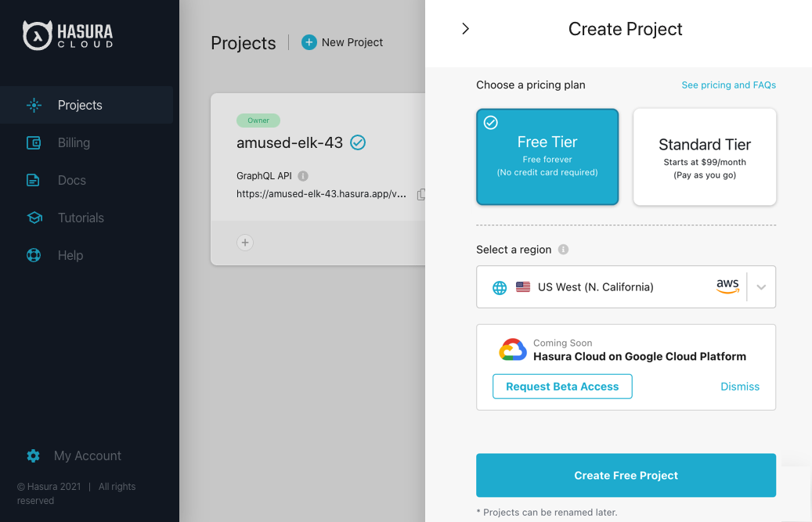
Task: Open the region selection dropdown
Action: 760,286
